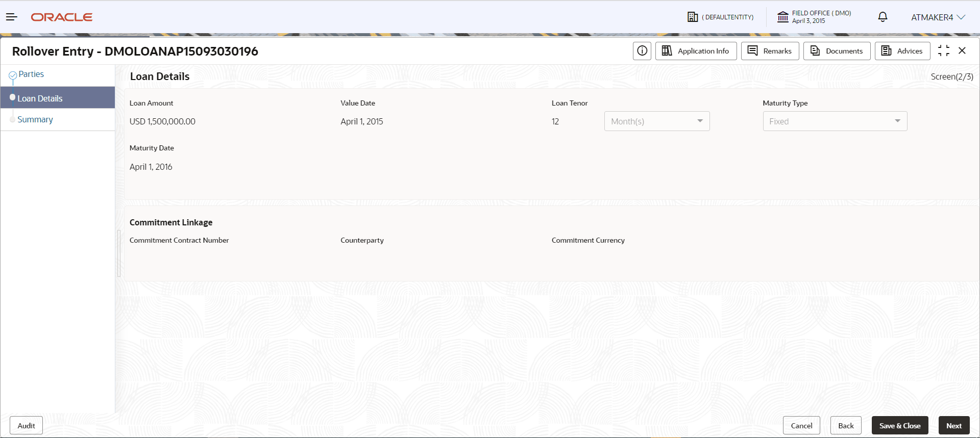980x438 pixels.
Task: Open the Remarks panel
Action: click(x=770, y=51)
